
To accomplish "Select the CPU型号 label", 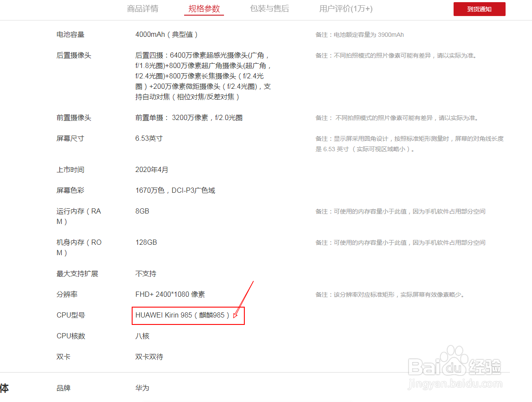I will point(71,315).
